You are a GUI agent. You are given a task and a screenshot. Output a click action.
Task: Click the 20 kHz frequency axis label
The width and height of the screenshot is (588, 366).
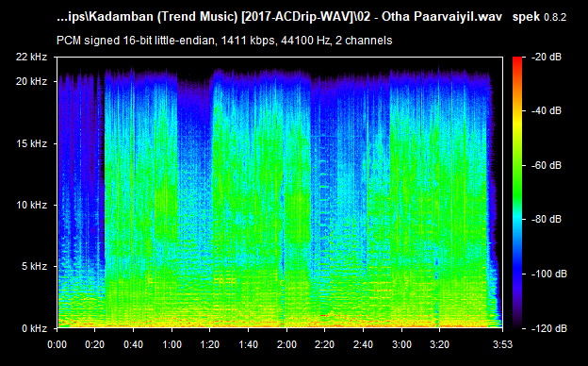pos(31,81)
